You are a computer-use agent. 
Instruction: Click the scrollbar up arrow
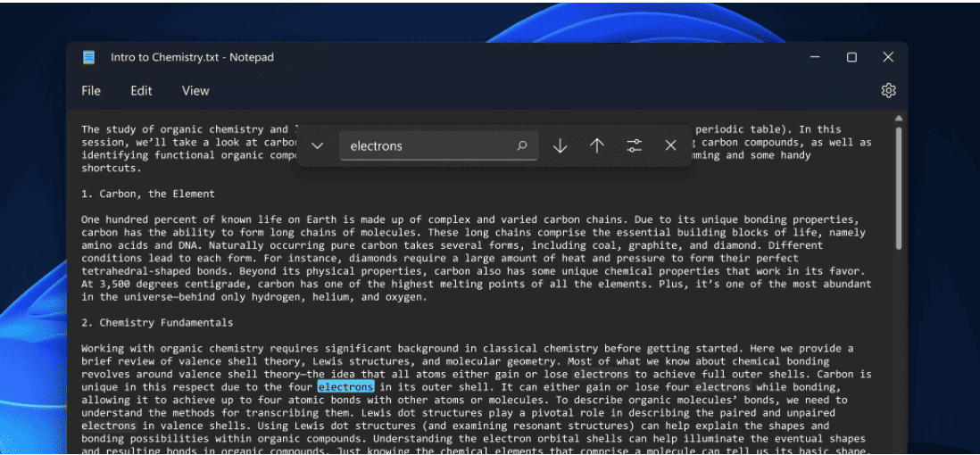(x=899, y=118)
